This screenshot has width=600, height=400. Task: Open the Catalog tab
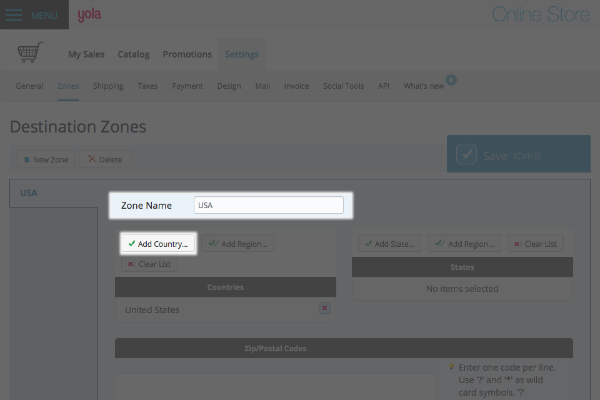[134, 54]
